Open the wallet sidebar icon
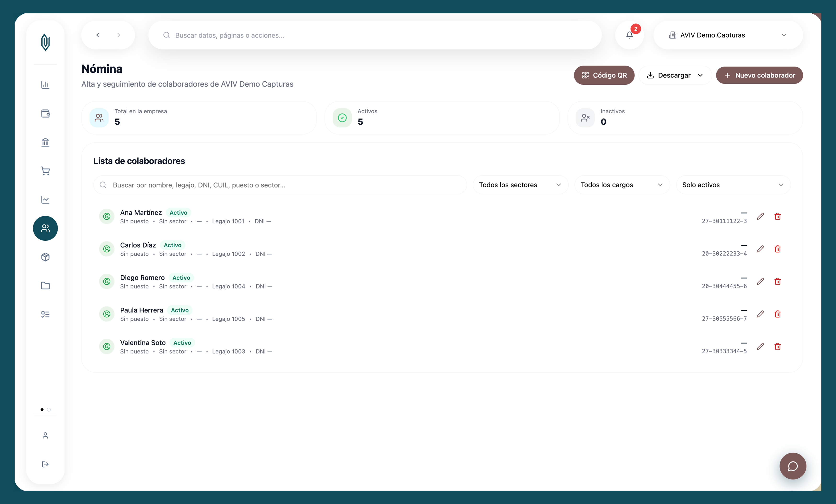The width and height of the screenshot is (836, 504). pyautogui.click(x=45, y=113)
